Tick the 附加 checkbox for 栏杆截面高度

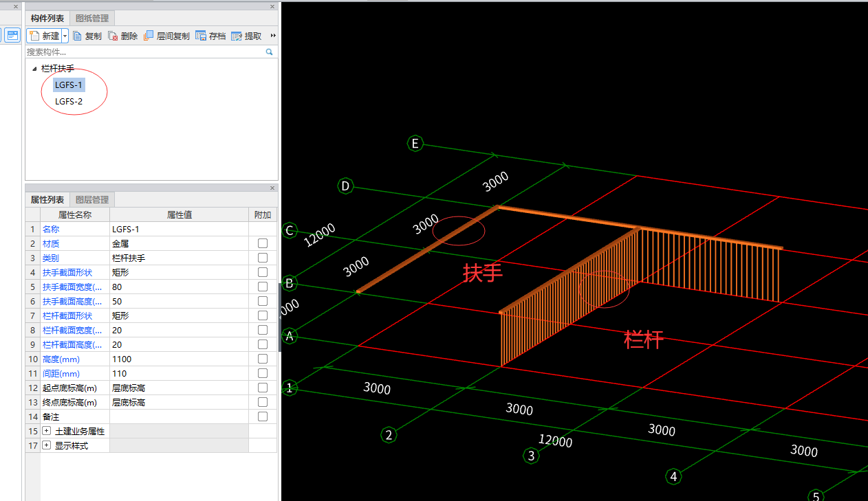263,344
